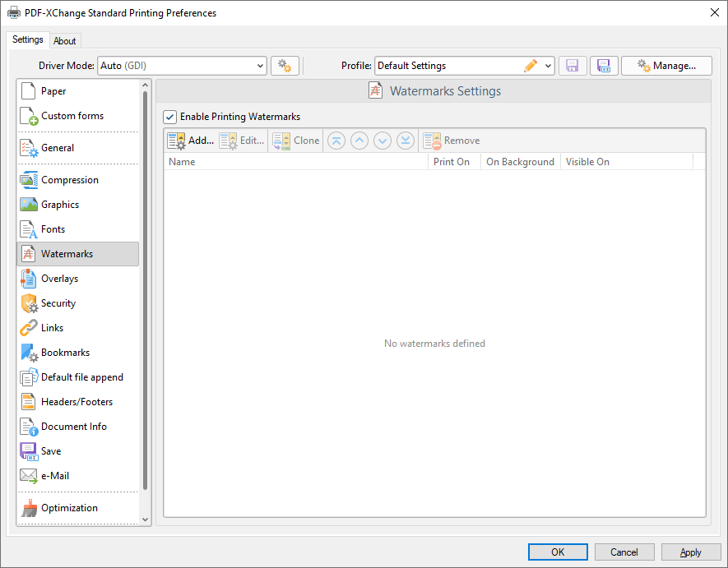The width and height of the screenshot is (728, 568).
Task: Move watermark down one position
Action: 383,141
